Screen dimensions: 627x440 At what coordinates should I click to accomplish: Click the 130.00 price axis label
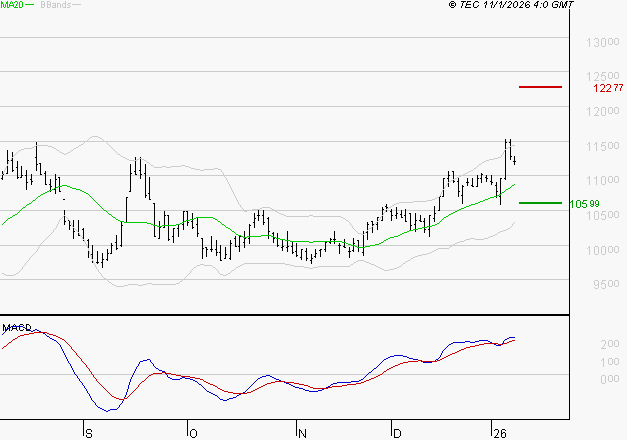coord(603,42)
